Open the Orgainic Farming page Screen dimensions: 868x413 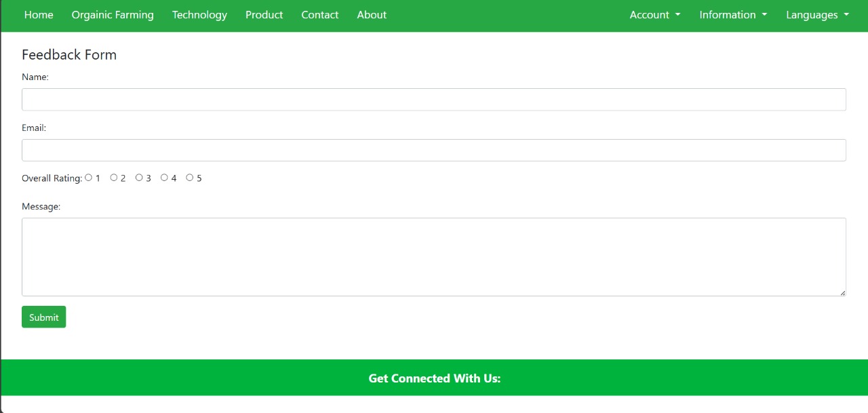113,14
